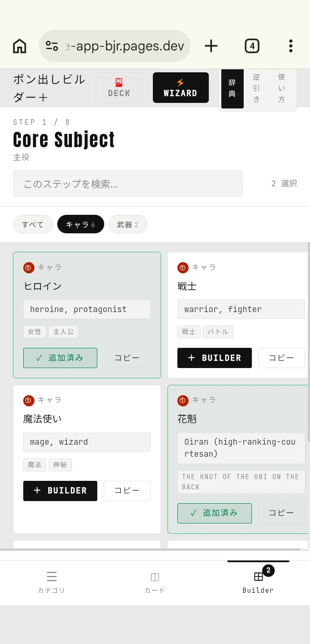Open a new browser tab with plus icon
The height and width of the screenshot is (644, 310).
pyautogui.click(x=211, y=46)
